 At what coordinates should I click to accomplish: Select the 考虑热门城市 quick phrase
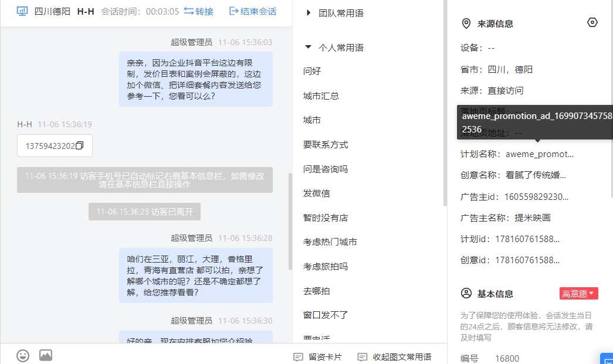(330, 241)
